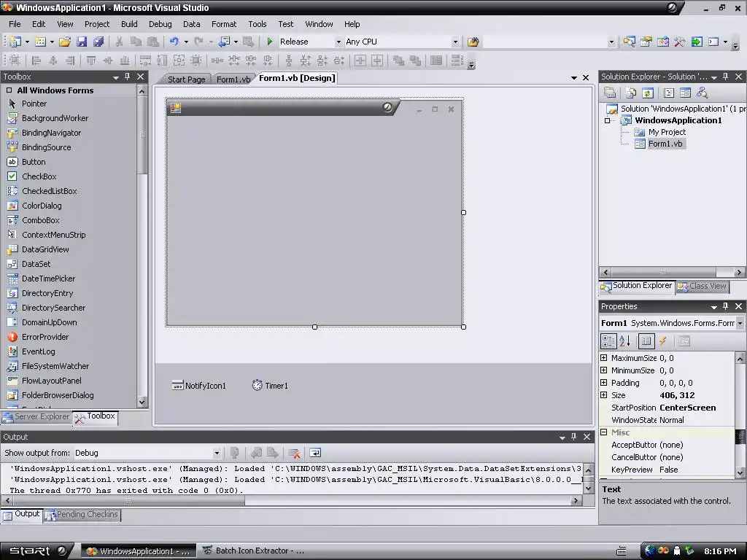Click the green arrow Start Page icon
Image resolution: width=747 pixels, height=560 pixels.
(697, 42)
